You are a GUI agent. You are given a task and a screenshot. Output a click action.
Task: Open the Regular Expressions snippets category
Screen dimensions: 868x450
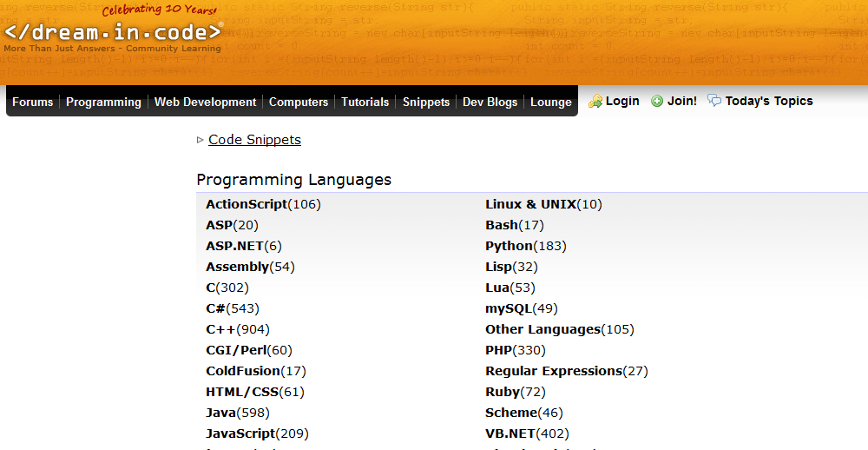coord(554,371)
